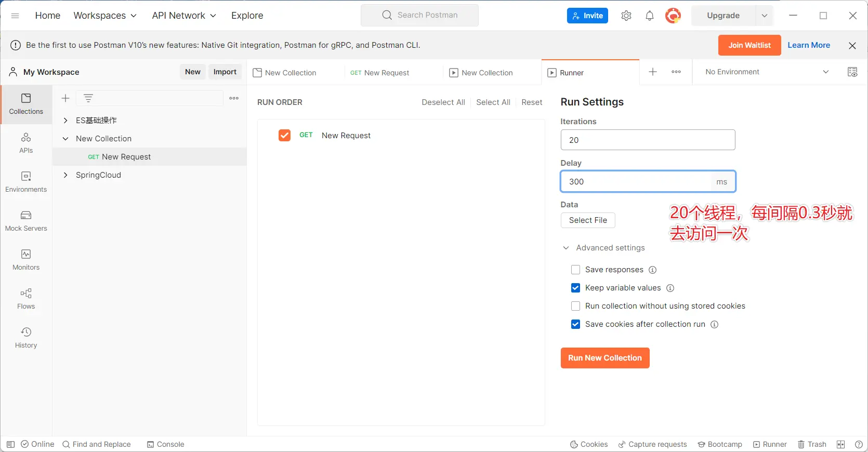Open the help icon in status bar
This screenshot has height=452, width=868.
[x=859, y=444]
